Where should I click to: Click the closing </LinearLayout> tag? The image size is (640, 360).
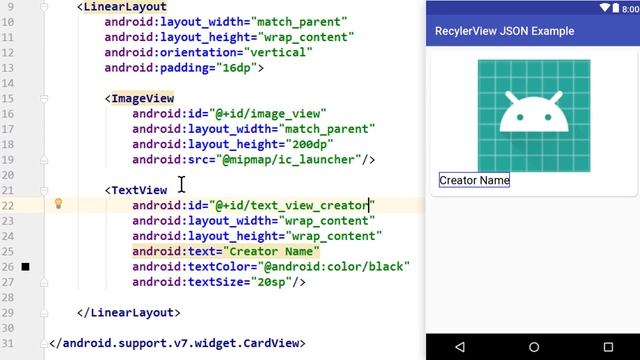click(129, 313)
